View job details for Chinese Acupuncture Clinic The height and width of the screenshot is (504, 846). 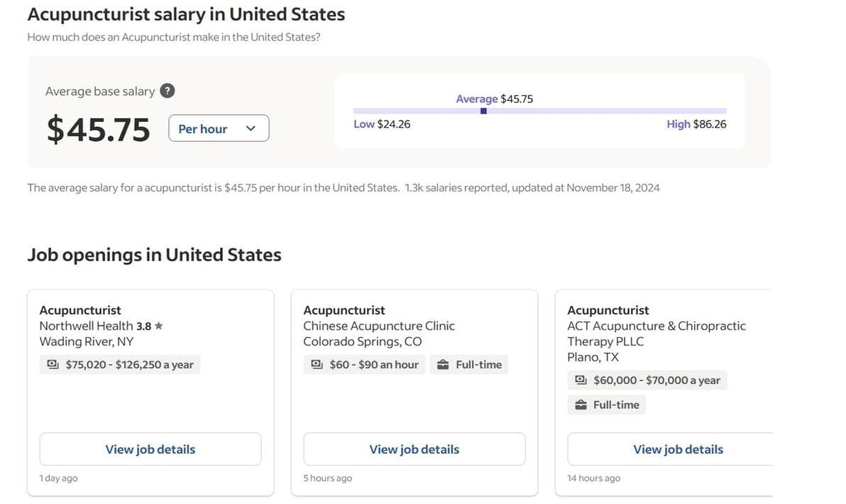[x=414, y=449]
